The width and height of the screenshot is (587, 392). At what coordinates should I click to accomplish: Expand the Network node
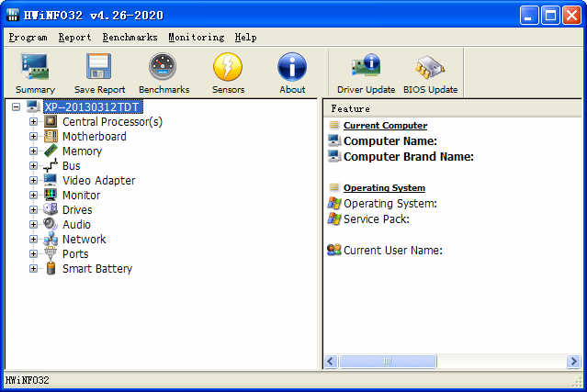coord(33,239)
